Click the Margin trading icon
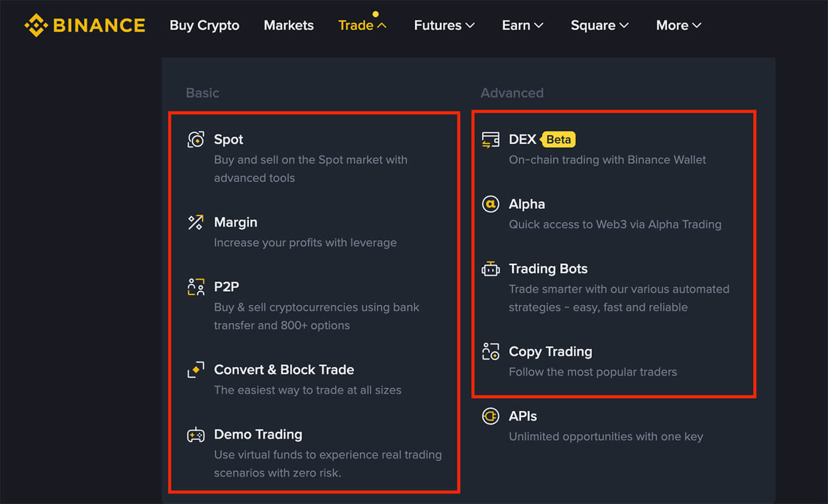828x504 pixels. click(196, 222)
